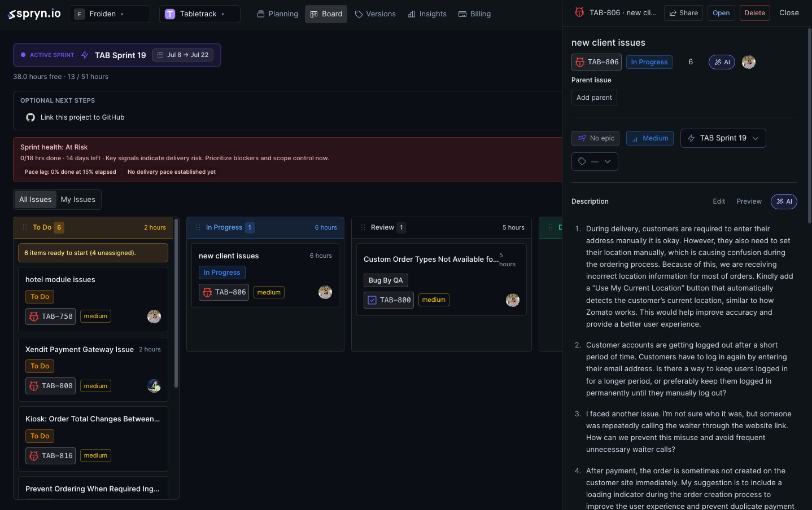The height and width of the screenshot is (510, 812).
Task: Click the task checkbox icon on TAB-800
Action: click(372, 300)
